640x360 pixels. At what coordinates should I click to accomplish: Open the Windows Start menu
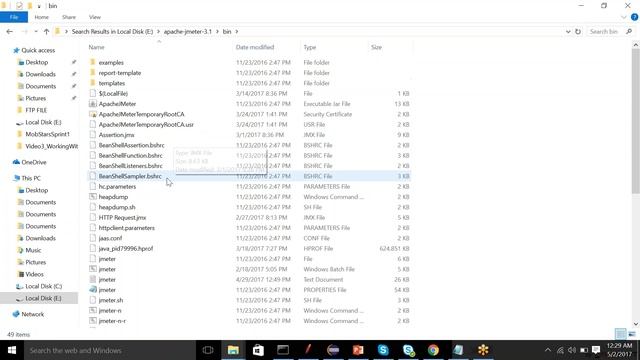[x=11, y=350]
